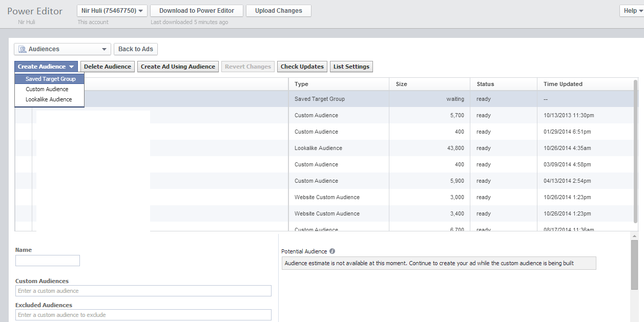Click the Revert Changes button
This screenshot has width=644, height=322.
point(248,67)
